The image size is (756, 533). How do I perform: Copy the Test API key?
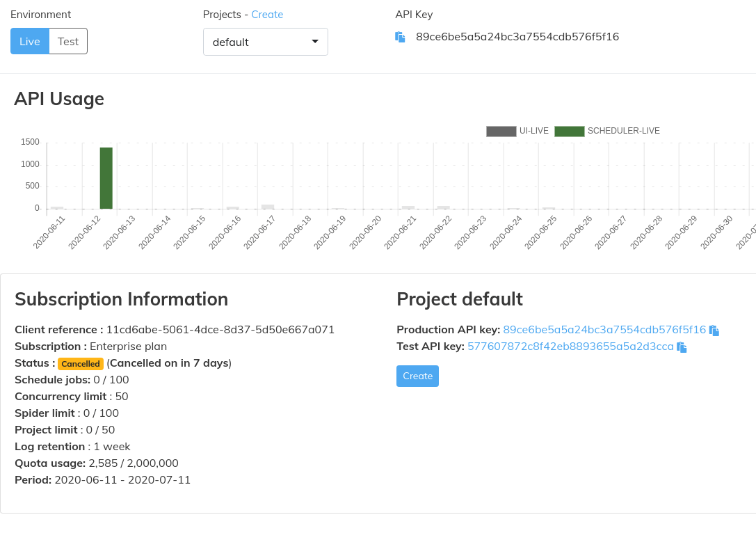tap(682, 347)
